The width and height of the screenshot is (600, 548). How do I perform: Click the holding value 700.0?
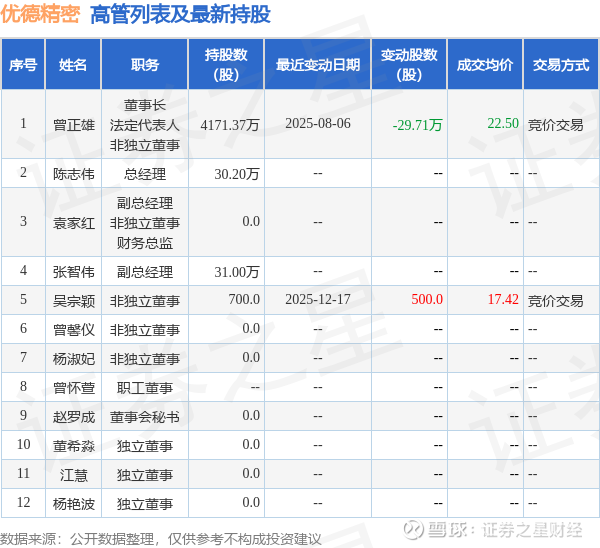point(244,299)
